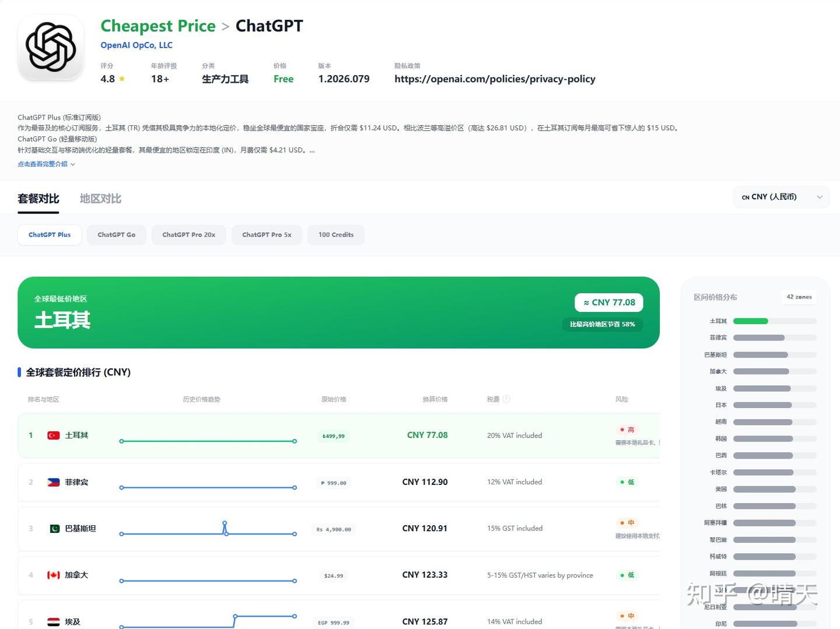Viewport: 840px width, 629px height.
Task: Click the 土耳其 price distribution bar
Action: coord(775,321)
